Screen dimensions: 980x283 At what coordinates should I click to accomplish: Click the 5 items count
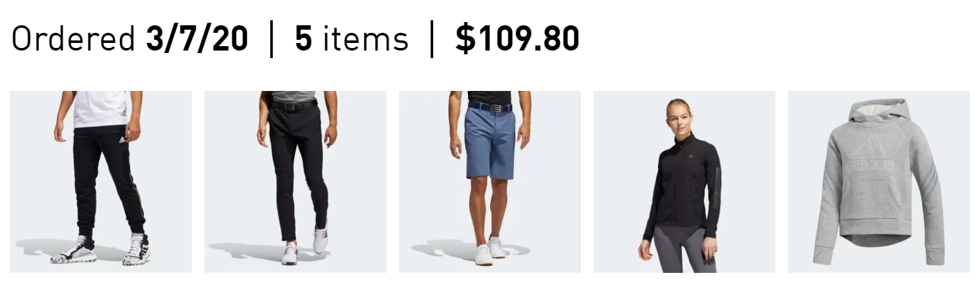[352, 39]
